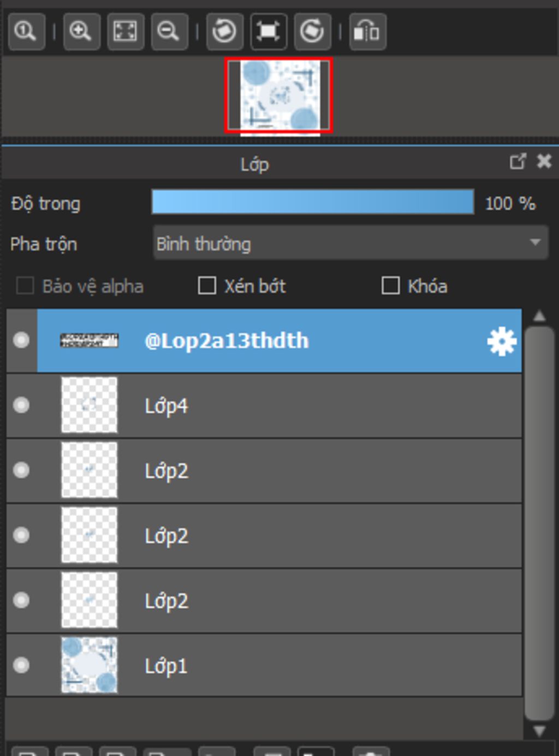Click the navigator canvas preview thumbnail
Viewport: 559px width, 756px height.
coord(279,96)
